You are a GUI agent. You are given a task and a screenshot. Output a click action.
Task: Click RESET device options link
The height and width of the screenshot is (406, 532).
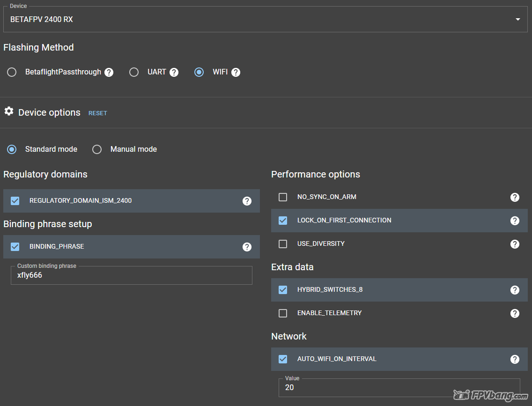coord(98,113)
